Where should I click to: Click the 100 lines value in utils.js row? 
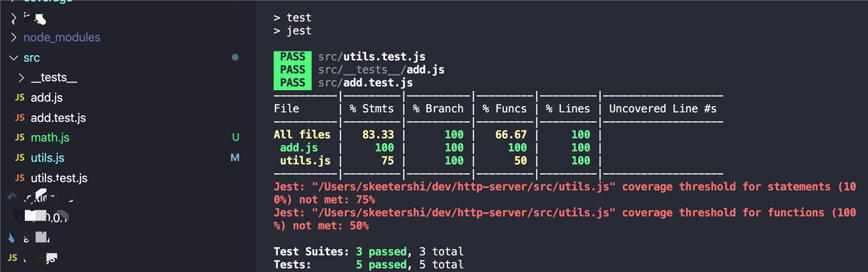point(581,160)
